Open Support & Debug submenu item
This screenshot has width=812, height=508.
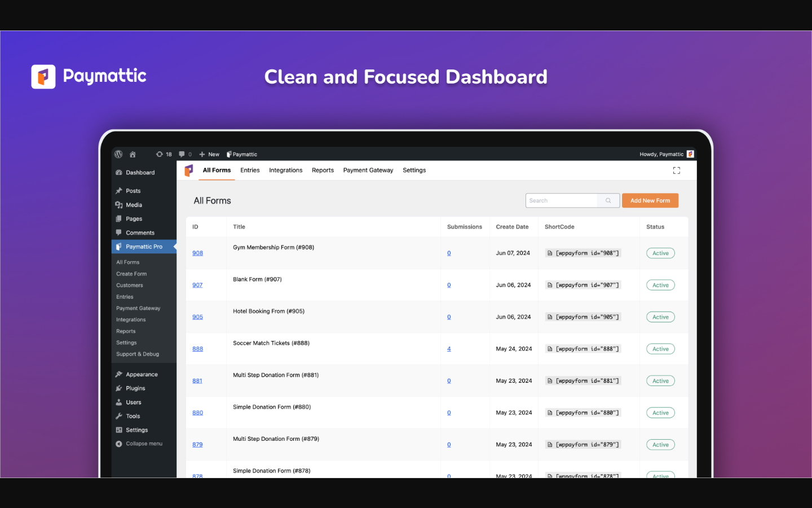138,354
